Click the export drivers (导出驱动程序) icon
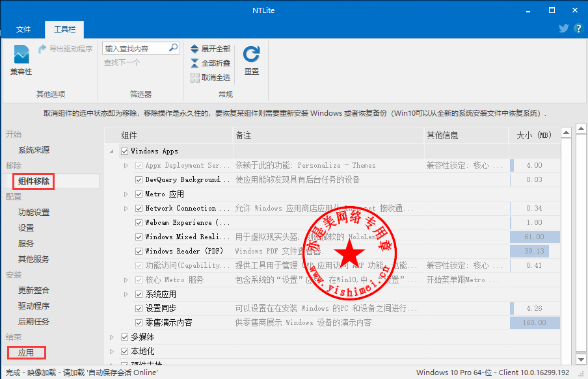 42,49
